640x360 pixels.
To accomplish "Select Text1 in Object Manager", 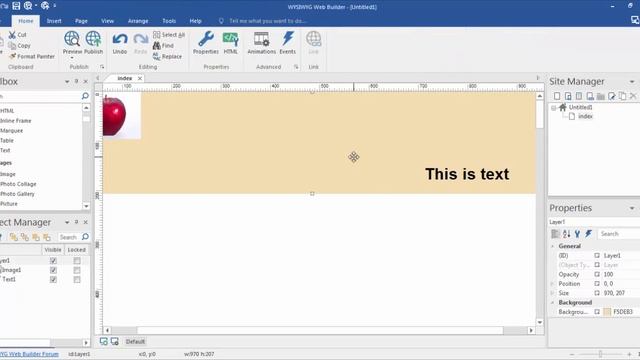I will (x=9, y=280).
